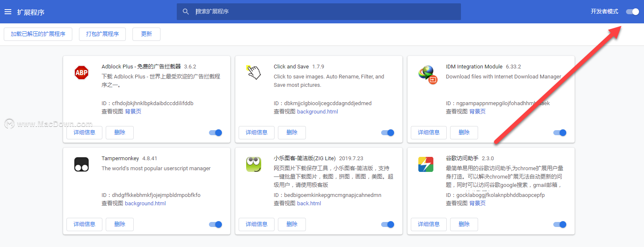Click Tampermonkey description about userscript manager

pyautogui.click(x=156, y=169)
